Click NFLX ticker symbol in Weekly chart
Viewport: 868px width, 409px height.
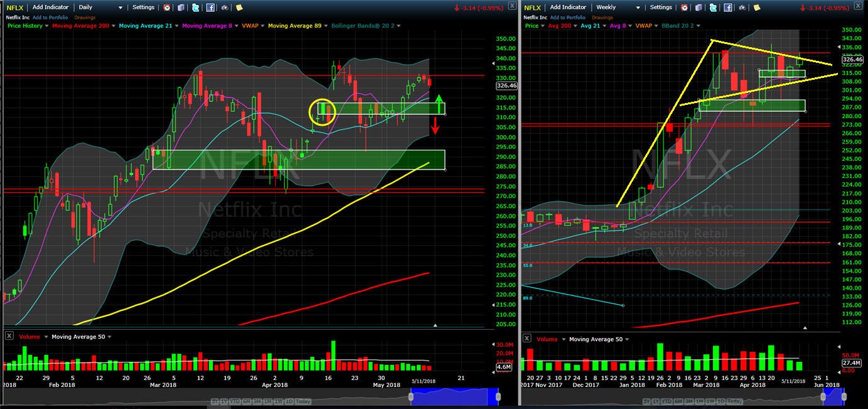coord(532,8)
